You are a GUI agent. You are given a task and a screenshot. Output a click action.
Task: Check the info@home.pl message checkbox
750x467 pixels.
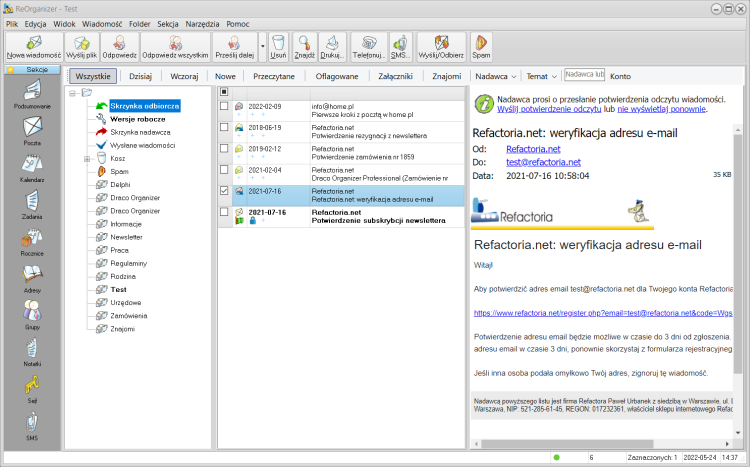click(224, 106)
